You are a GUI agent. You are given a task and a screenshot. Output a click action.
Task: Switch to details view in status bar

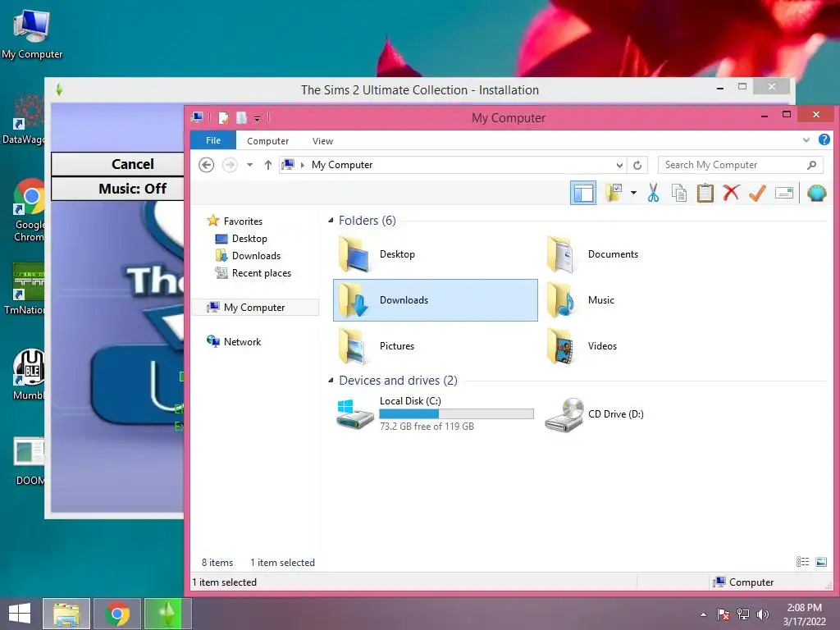pos(802,561)
